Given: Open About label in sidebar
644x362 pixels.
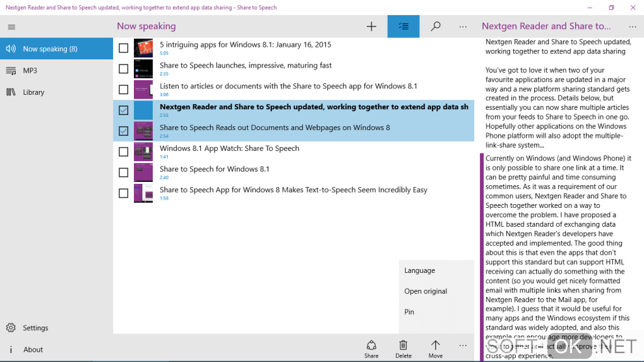Looking at the screenshot, I should [x=33, y=349].
